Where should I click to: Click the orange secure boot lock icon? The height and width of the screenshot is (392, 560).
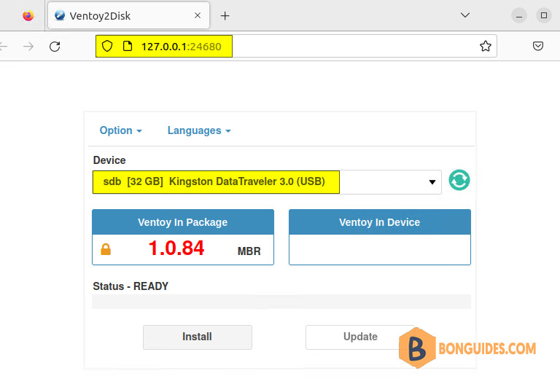click(106, 249)
